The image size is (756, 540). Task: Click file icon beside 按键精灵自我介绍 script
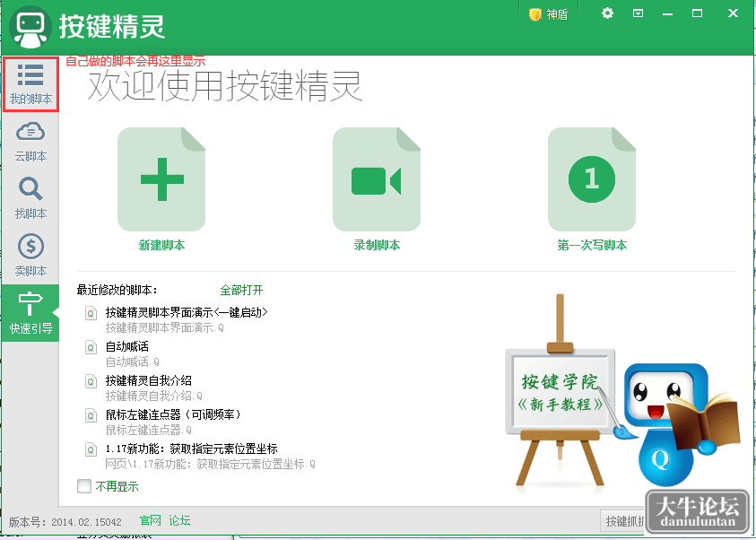pos(91,381)
